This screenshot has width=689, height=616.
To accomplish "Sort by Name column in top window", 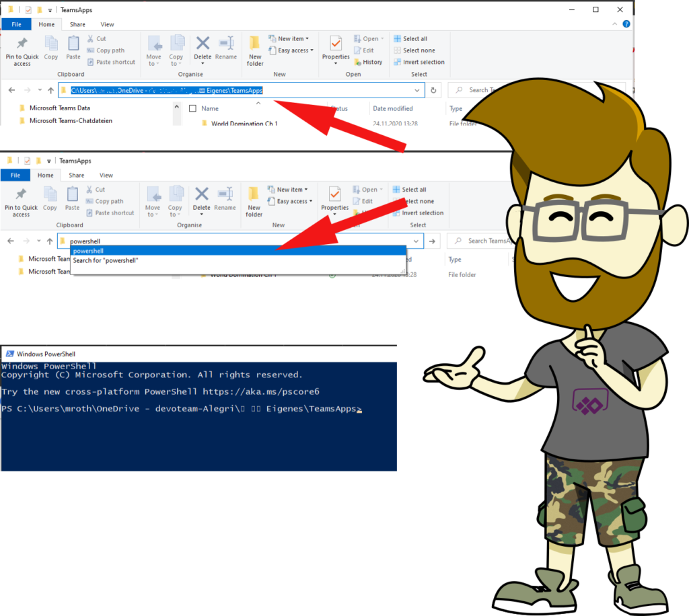I will (210, 108).
